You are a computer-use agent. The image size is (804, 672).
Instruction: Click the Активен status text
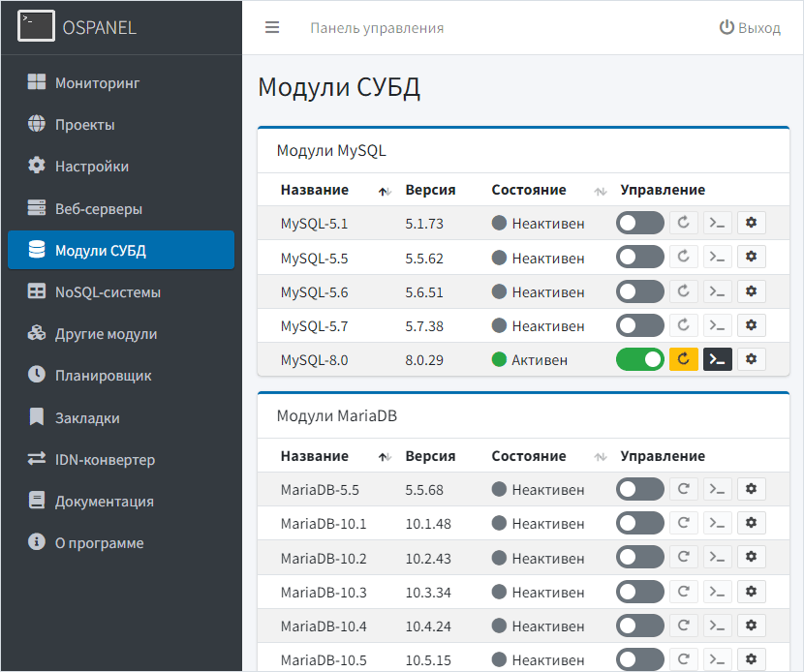(540, 360)
